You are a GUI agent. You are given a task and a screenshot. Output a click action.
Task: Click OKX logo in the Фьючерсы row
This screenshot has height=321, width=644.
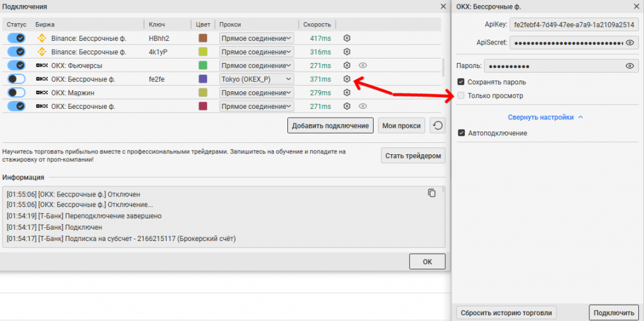42,65
